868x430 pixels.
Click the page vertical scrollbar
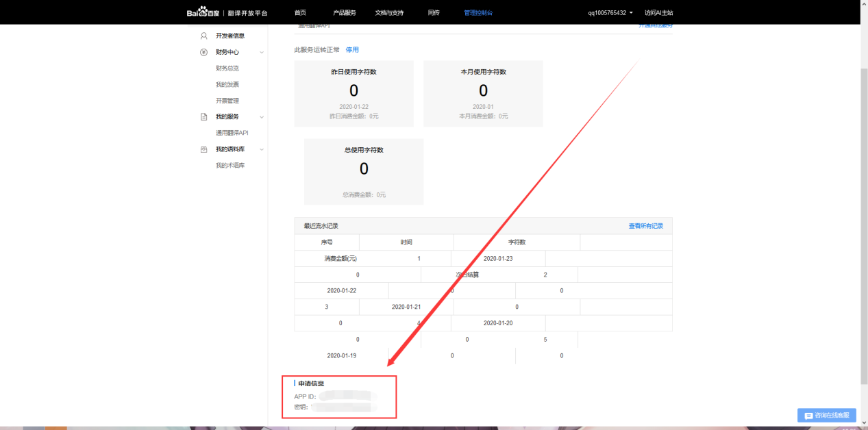click(864, 227)
